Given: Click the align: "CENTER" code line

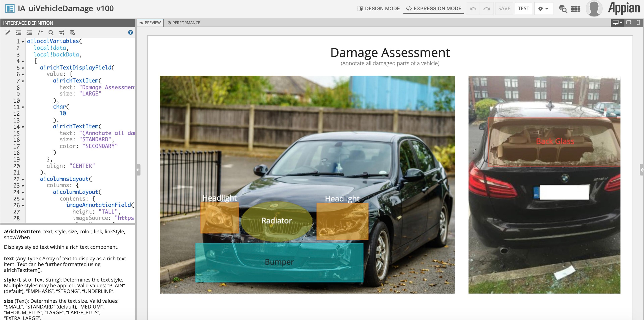Looking at the screenshot, I should pos(71,166).
